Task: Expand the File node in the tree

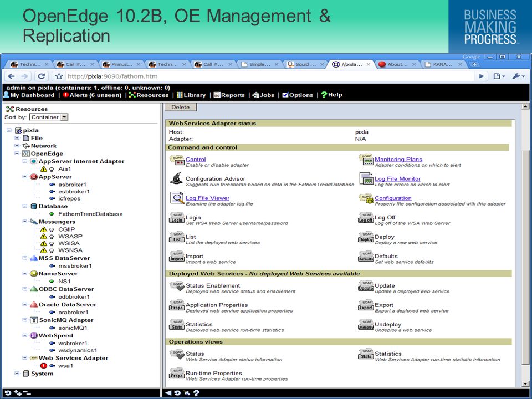Action: (x=17, y=138)
